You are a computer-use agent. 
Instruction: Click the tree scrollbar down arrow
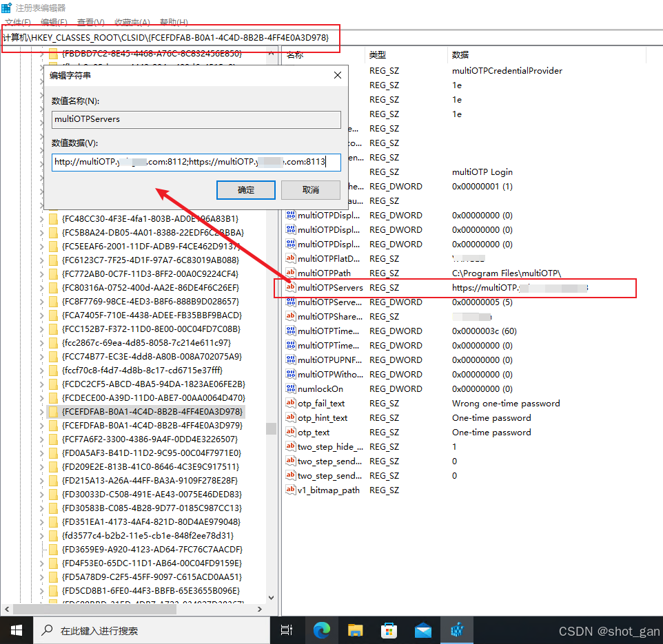pos(271,598)
